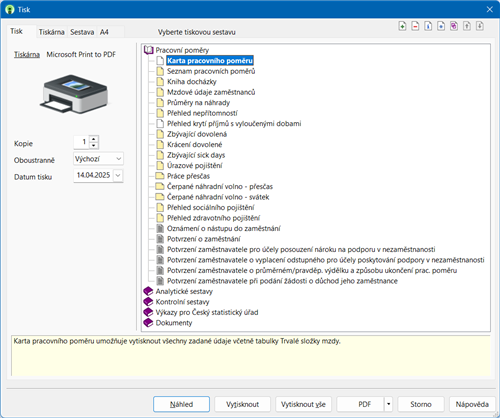The image size is (500, 418).
Task: Click the printer image
Action: pos(74,94)
